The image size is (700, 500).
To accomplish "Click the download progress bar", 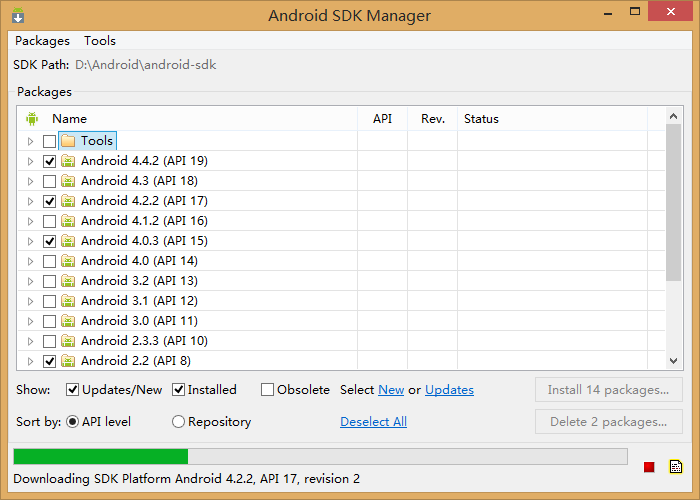I will pyautogui.click(x=320, y=457).
